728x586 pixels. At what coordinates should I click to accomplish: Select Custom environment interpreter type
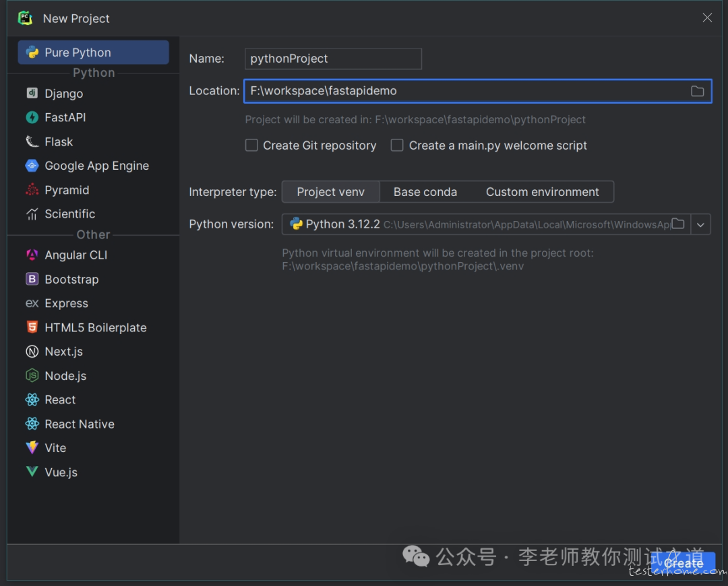pyautogui.click(x=542, y=192)
